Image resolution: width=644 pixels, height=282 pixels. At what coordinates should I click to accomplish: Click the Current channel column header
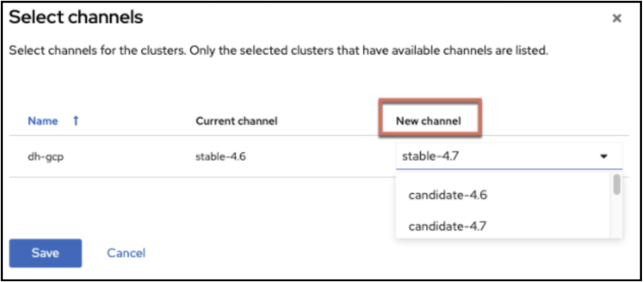[x=236, y=121]
